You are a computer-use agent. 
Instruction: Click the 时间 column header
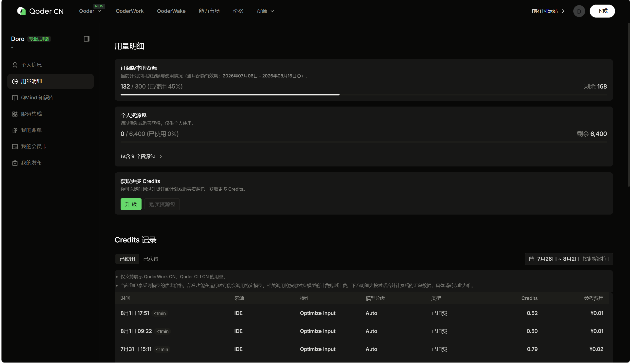126,298
